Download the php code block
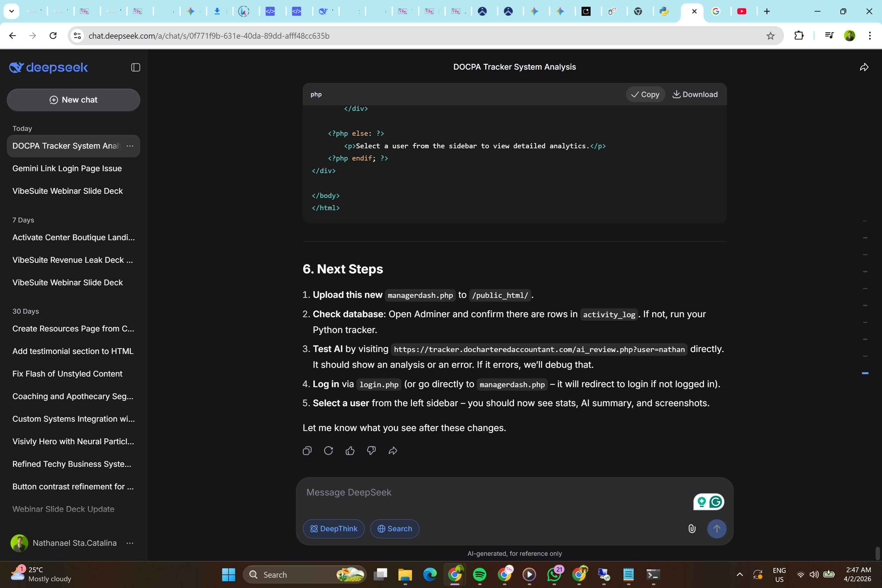 695,94
